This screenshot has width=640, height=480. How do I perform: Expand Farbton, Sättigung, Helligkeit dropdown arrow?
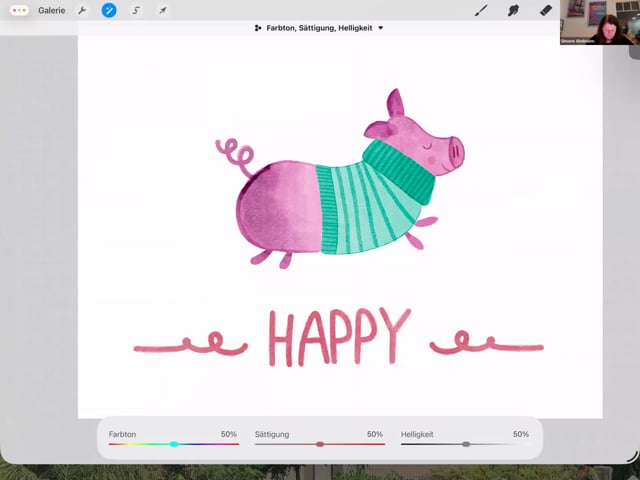(x=380, y=28)
